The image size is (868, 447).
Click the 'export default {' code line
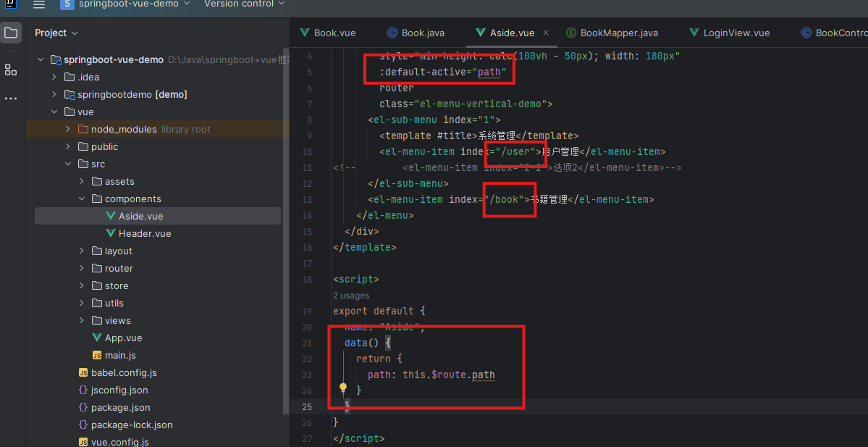(379, 311)
